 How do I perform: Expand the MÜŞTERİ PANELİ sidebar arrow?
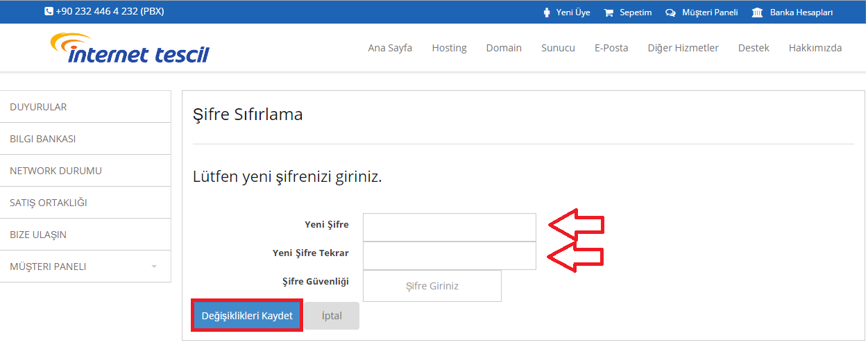[x=154, y=267]
